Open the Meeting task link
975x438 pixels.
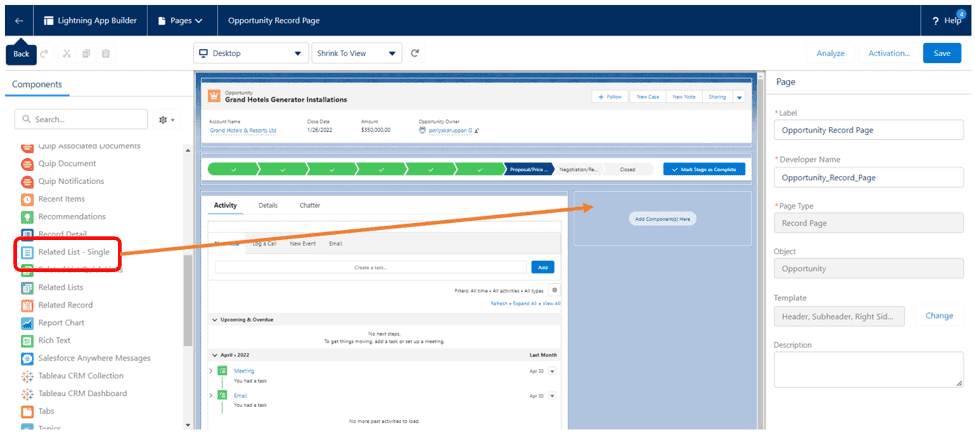[244, 371]
